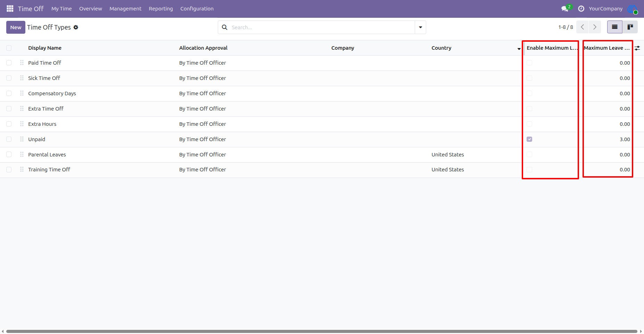Open the Management menu
Image resolution: width=644 pixels, height=334 pixels.
125,9
